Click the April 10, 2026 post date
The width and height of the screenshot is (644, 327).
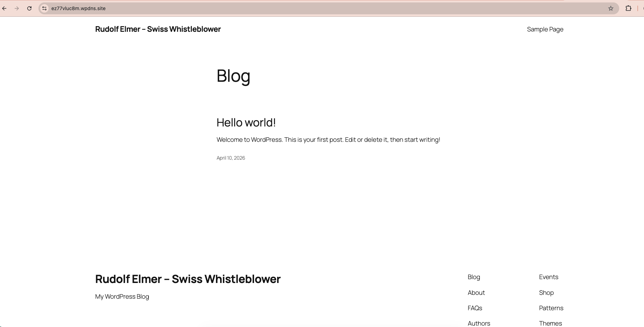coord(231,158)
